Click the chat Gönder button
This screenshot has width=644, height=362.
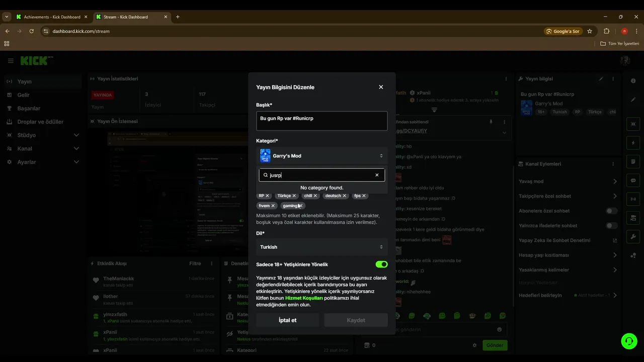click(x=495, y=345)
